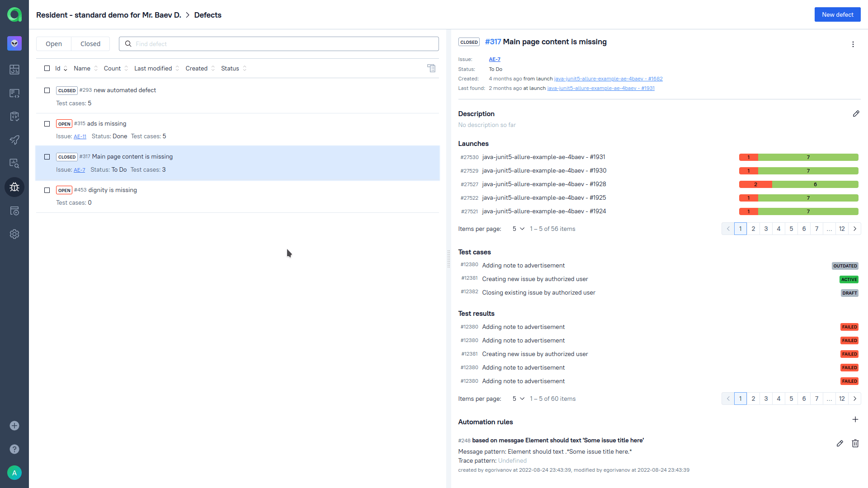Open Test results items per page dropdown
Image resolution: width=868 pixels, height=488 pixels.
tap(518, 399)
